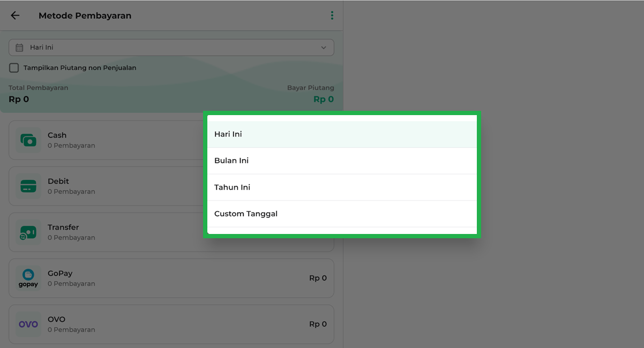
Task: Enable Tampilkan Piutang non Penjualan checkbox
Action: (14, 68)
